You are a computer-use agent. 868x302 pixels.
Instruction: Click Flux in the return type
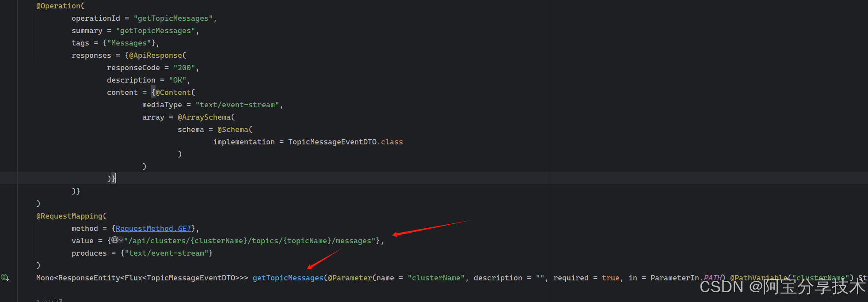133,278
